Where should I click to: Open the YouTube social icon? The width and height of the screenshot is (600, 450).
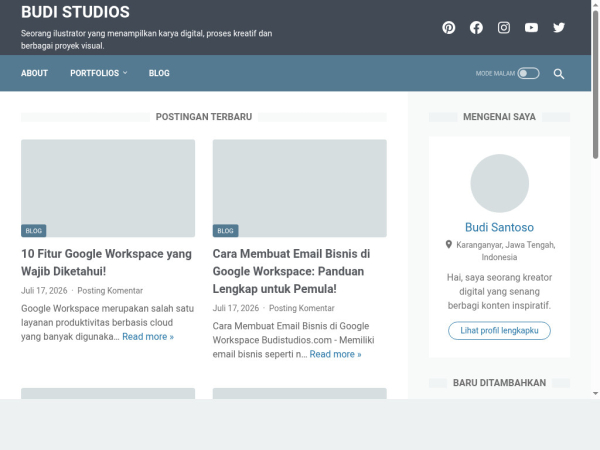531,28
